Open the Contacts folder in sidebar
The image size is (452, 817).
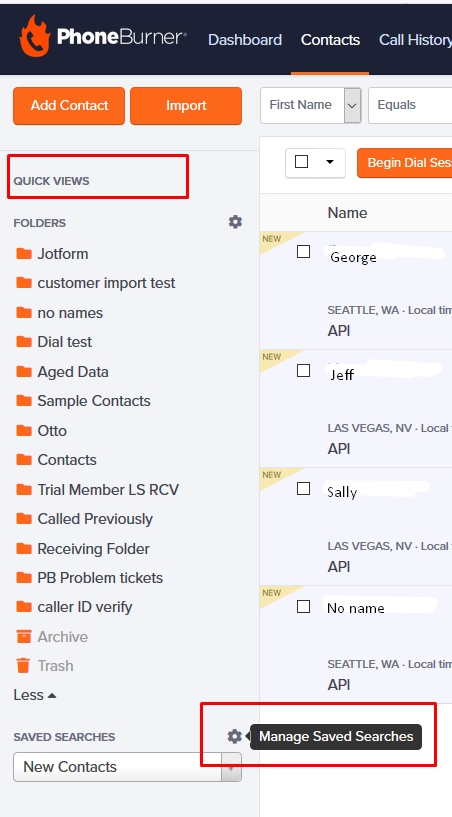[x=67, y=460]
